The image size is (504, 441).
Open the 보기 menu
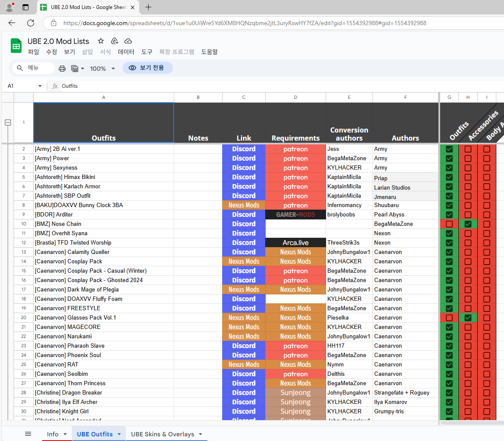[x=69, y=52]
